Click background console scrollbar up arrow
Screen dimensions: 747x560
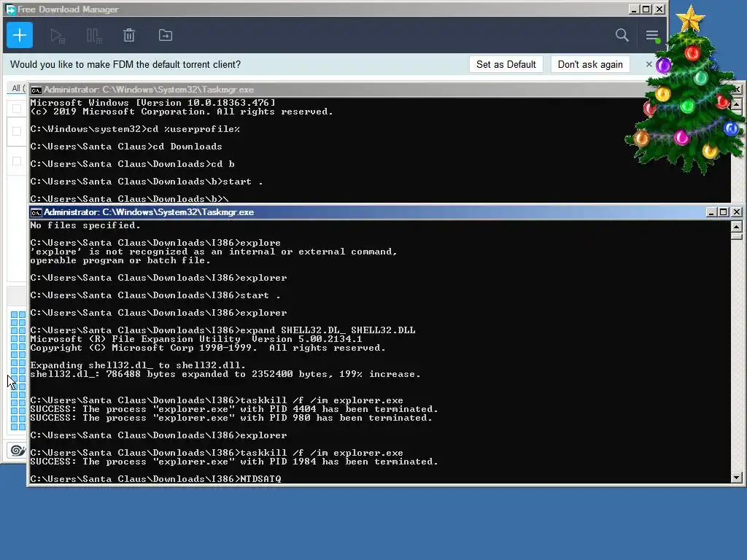737,104
